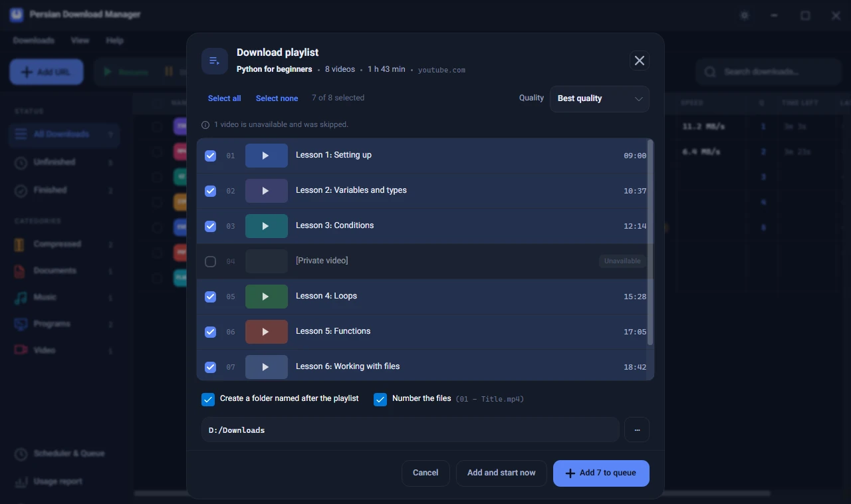The width and height of the screenshot is (851, 504).
Task: Toggle the Number the files checkbox
Action: (x=380, y=400)
